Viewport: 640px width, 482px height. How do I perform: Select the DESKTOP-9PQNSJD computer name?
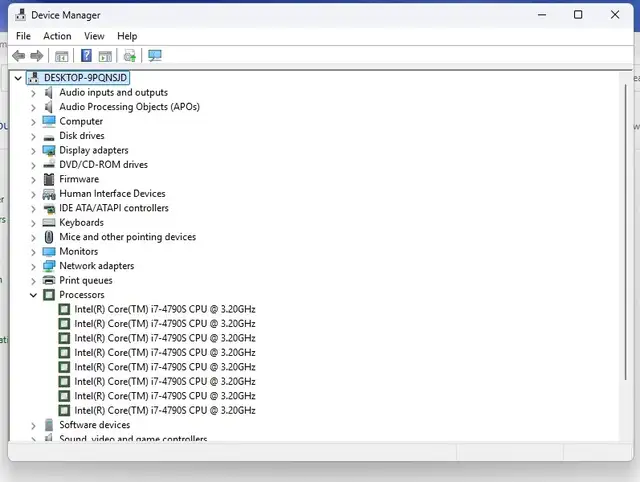pyautogui.click(x=85, y=78)
